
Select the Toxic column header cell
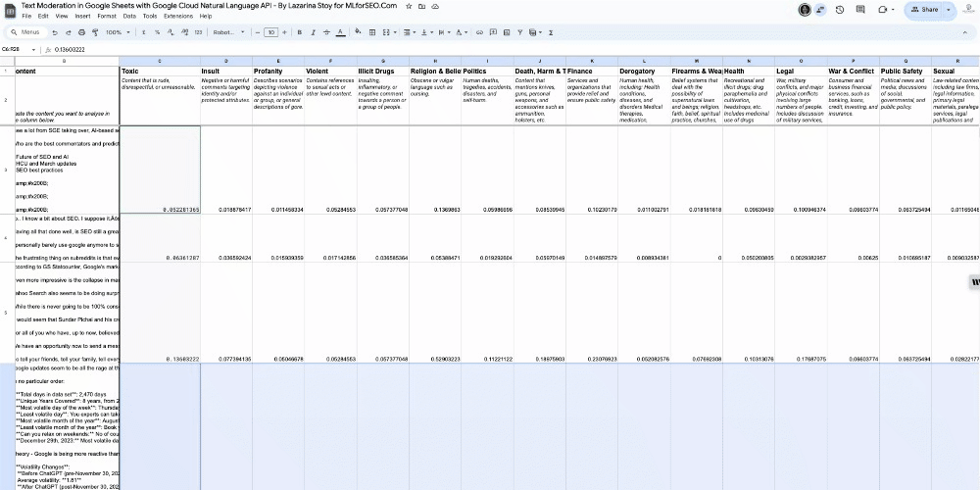click(160, 72)
